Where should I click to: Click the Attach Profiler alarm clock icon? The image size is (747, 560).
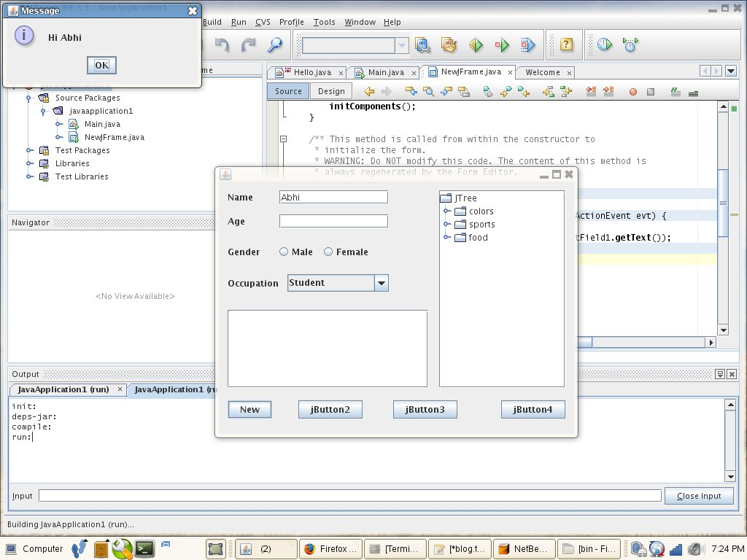tap(630, 44)
